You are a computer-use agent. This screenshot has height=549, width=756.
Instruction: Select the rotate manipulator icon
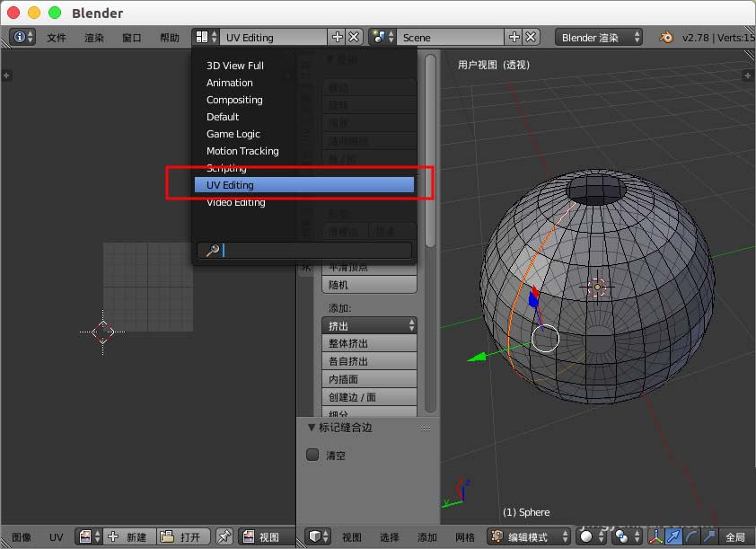(x=691, y=536)
